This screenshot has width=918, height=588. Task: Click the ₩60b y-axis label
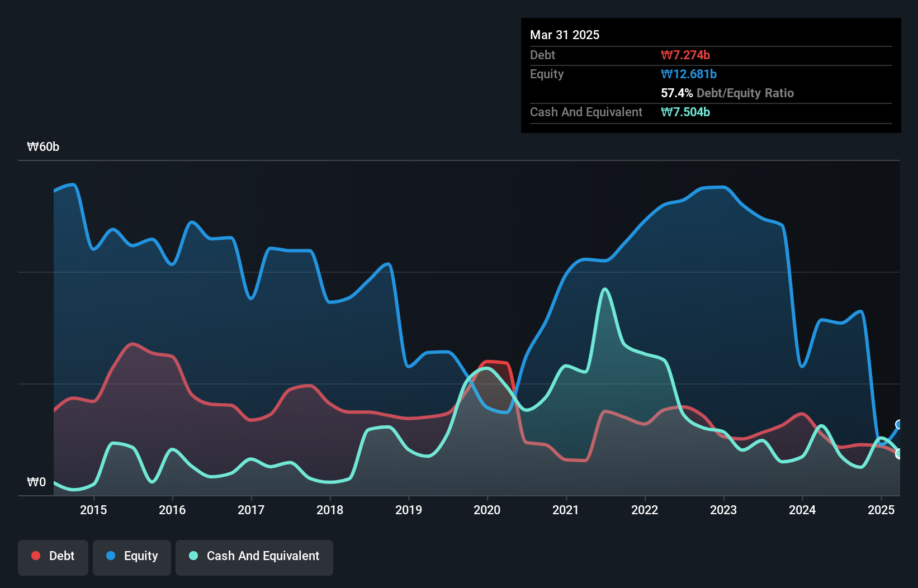[43, 147]
